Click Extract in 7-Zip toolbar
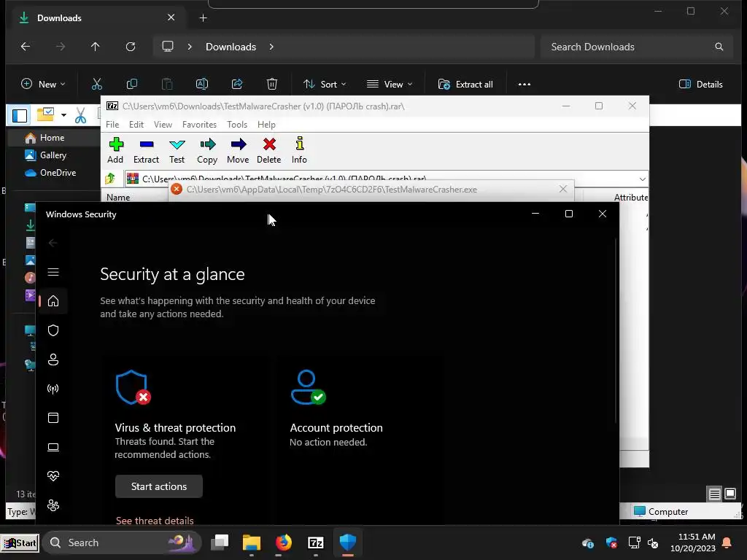Screen dimensions: 747x560 (x=146, y=150)
